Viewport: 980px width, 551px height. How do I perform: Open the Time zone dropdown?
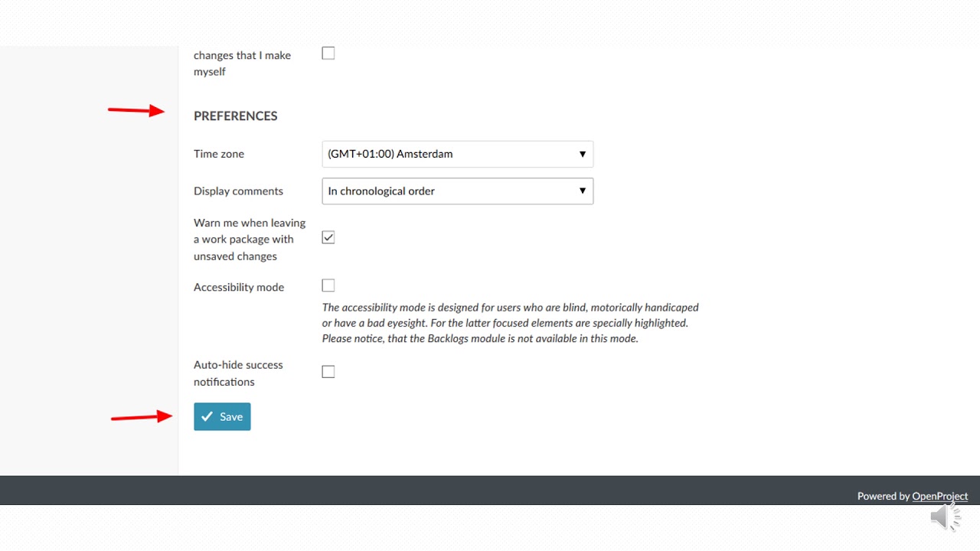tap(457, 154)
